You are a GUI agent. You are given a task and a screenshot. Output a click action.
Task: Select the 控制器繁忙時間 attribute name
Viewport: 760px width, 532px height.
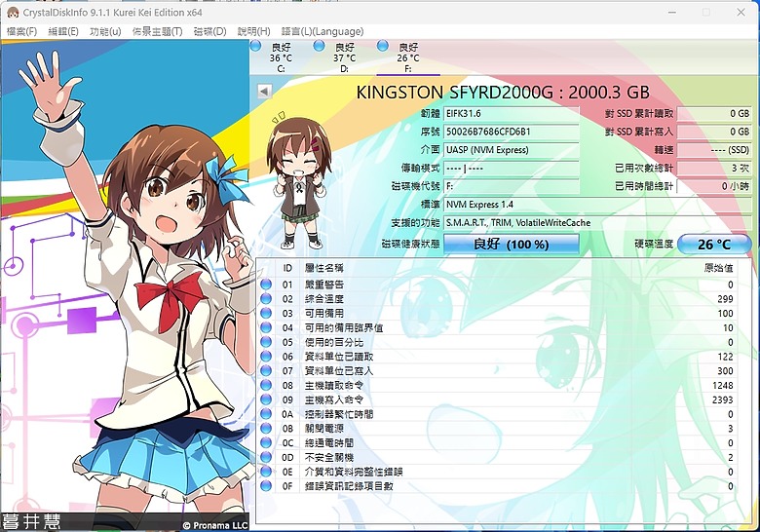[339, 414]
